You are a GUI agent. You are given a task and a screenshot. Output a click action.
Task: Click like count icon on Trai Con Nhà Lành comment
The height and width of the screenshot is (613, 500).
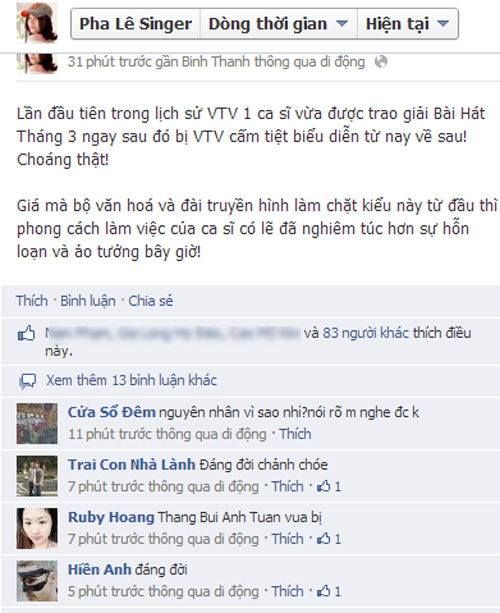(x=324, y=486)
